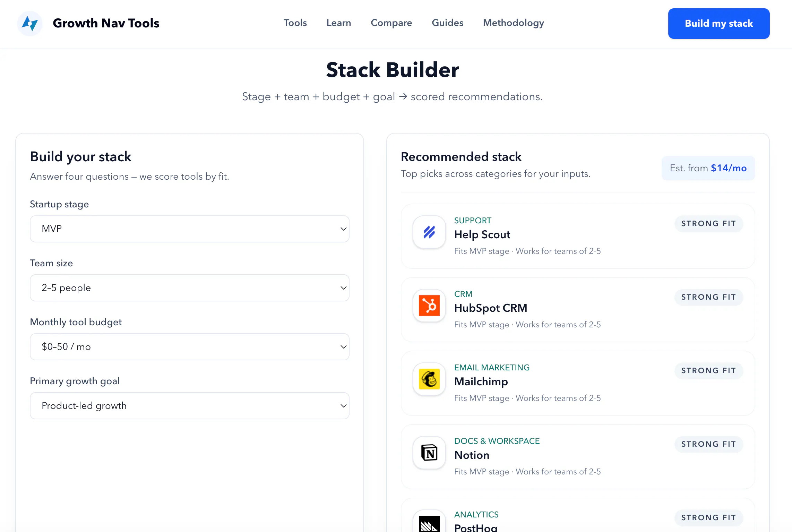The width and height of the screenshot is (792, 532).
Task: Click the Help Scout fit description text
Action: (x=527, y=251)
